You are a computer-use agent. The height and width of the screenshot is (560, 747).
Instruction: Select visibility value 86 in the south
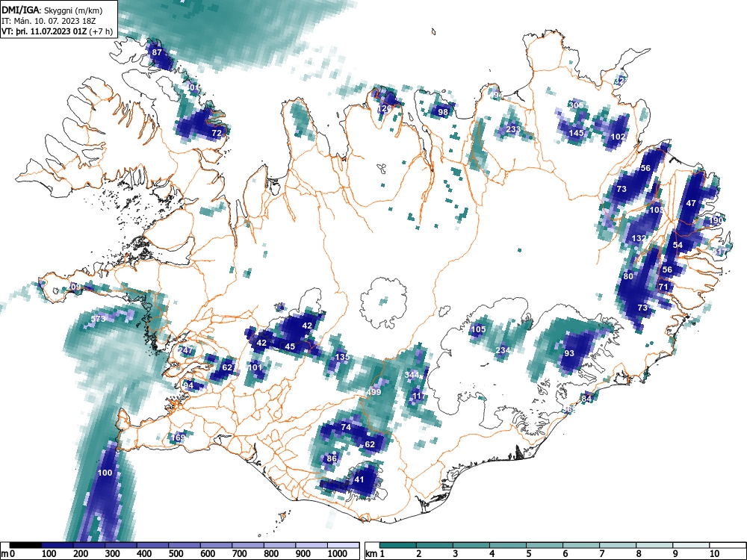[x=332, y=458]
